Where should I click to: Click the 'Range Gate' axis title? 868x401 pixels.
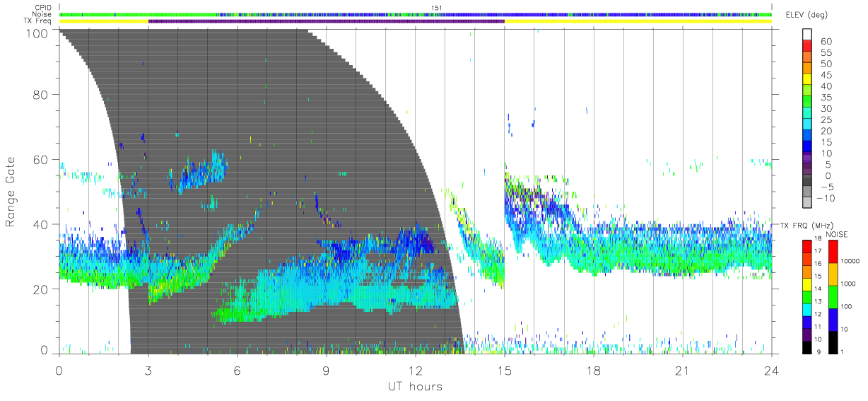point(12,192)
